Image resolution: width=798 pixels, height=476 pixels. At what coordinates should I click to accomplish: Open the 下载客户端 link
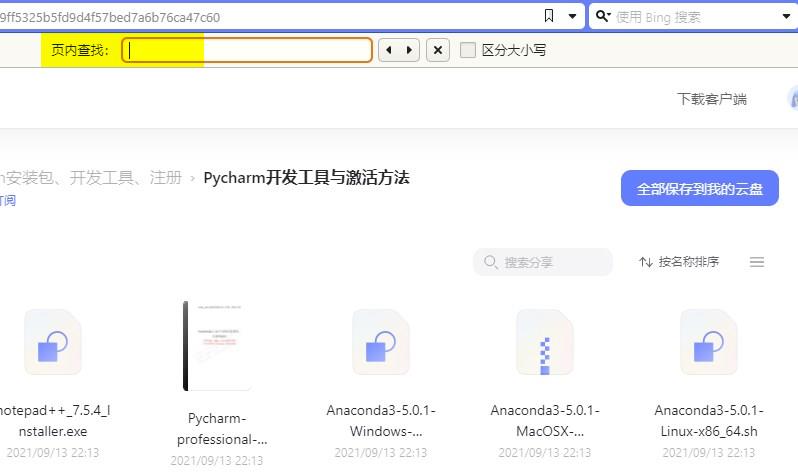click(711, 99)
